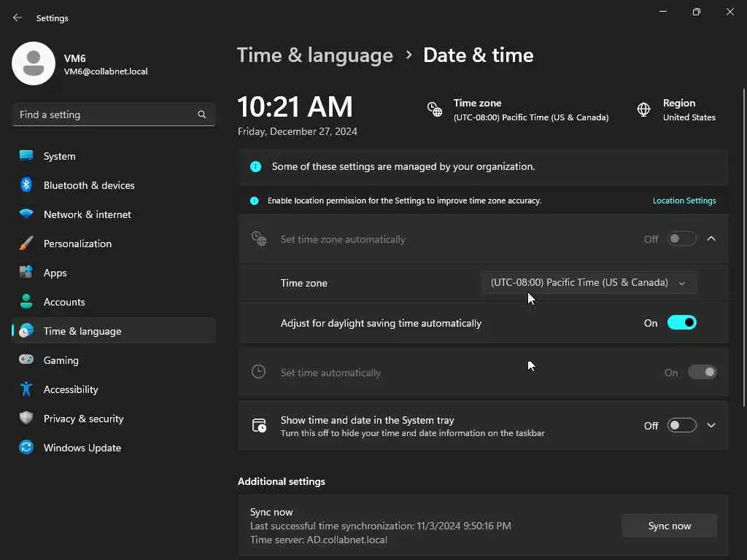Expand the System tray time options
This screenshot has height=560, width=747.
coord(711,426)
